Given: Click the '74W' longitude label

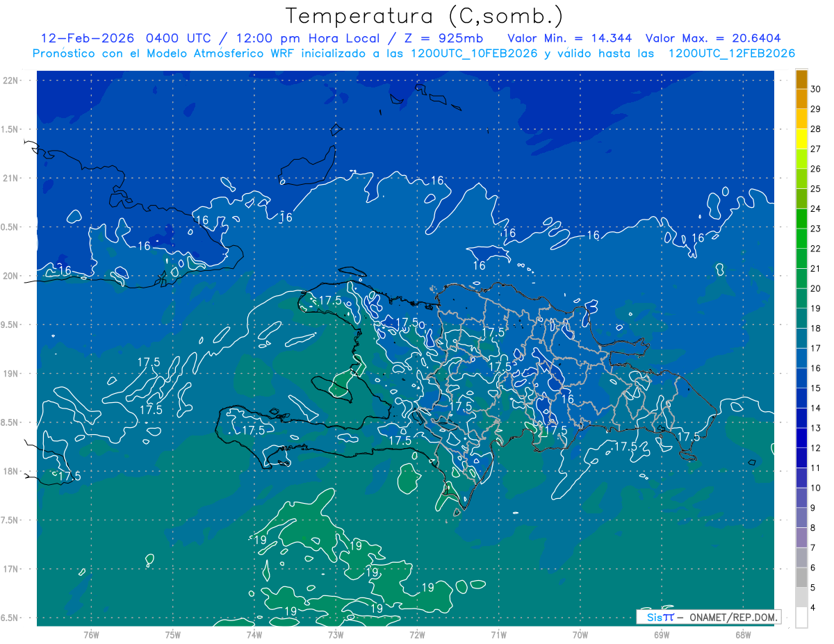Looking at the screenshot, I should 254,635.
